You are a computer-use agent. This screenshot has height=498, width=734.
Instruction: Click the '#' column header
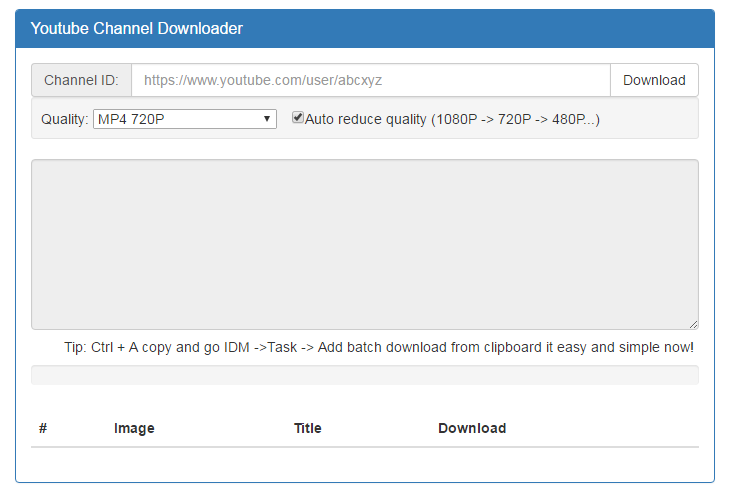[x=43, y=428]
